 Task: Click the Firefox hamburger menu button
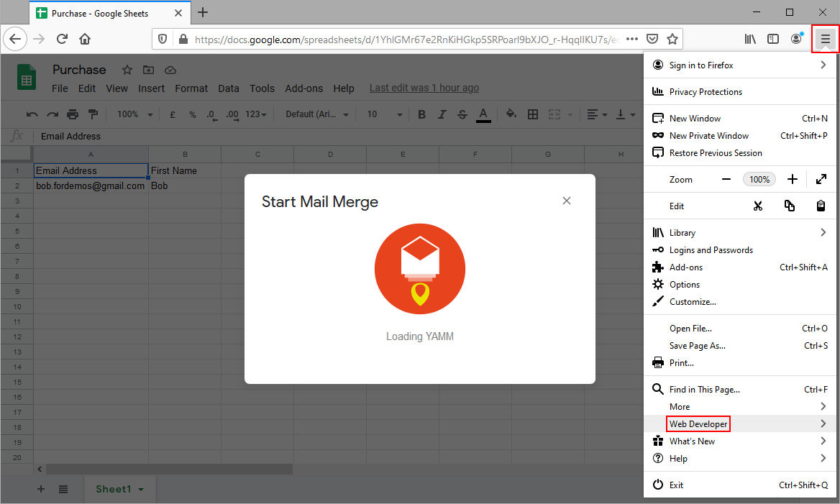click(825, 39)
